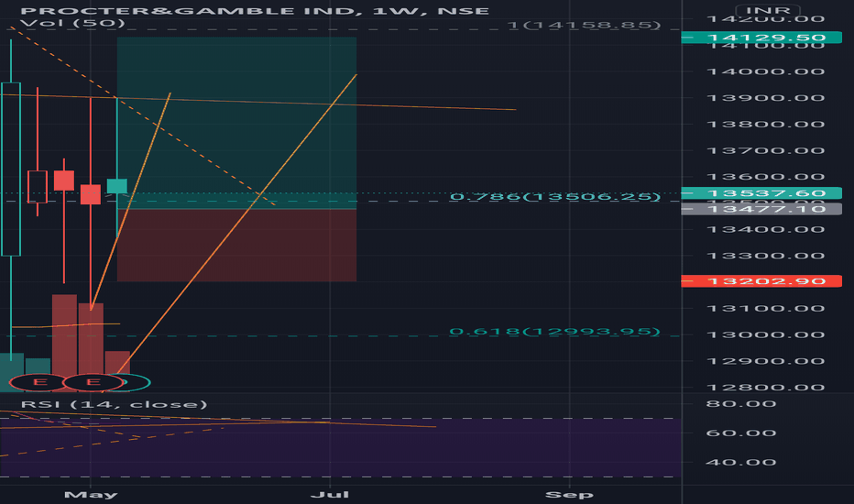Select the RSI (14, close) indicator label
Viewport: 854px width, 504px height.
pos(114,404)
